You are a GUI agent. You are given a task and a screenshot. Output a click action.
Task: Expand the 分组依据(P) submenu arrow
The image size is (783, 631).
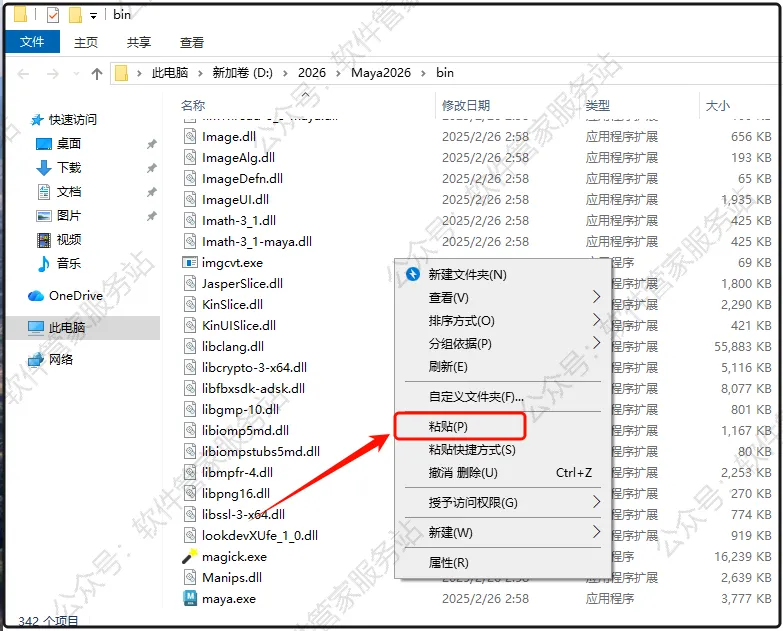[x=596, y=343]
